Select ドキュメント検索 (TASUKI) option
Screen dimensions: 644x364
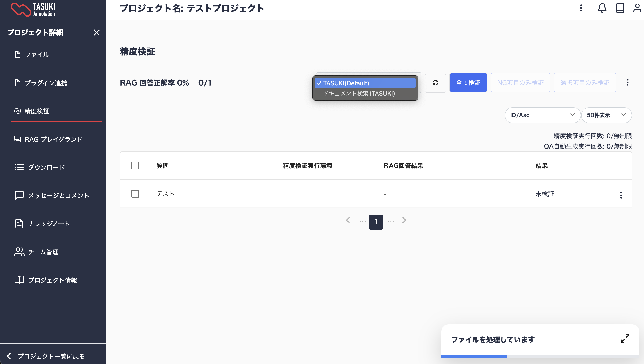[359, 93]
